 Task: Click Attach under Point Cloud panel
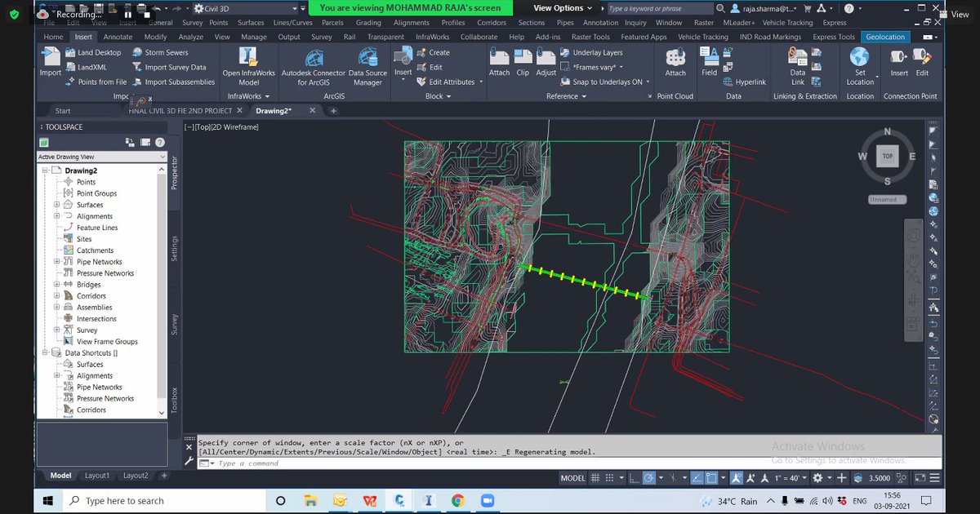click(x=675, y=65)
